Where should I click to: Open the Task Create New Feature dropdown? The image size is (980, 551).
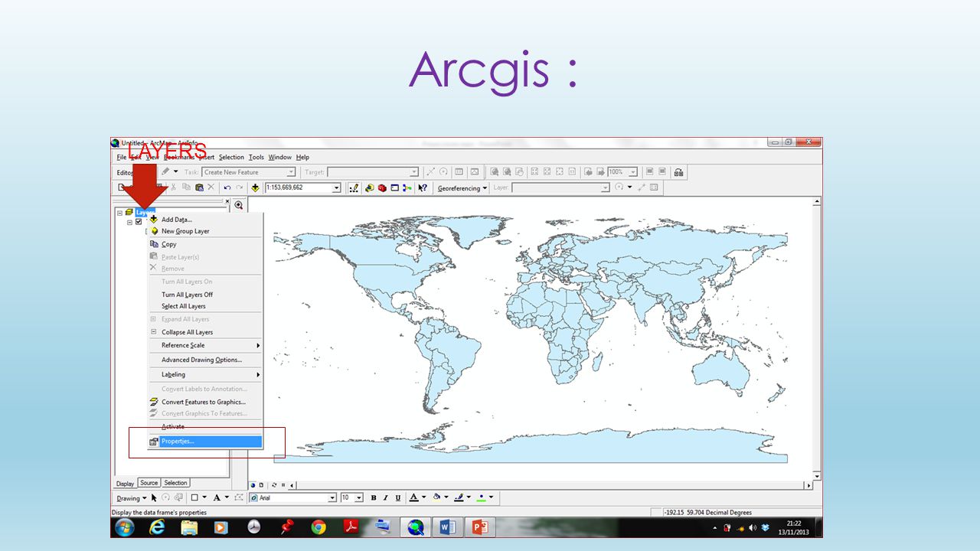[291, 172]
